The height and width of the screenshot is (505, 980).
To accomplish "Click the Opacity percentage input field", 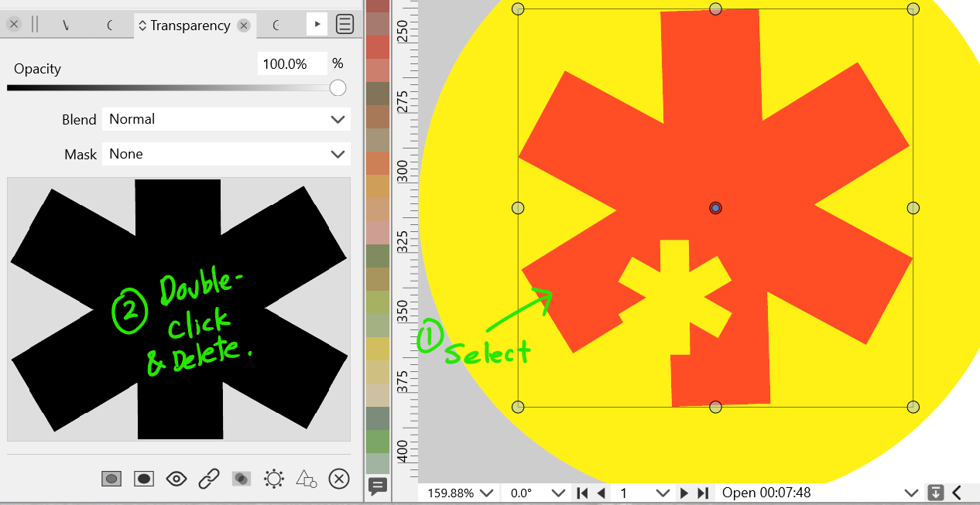I will (x=291, y=63).
